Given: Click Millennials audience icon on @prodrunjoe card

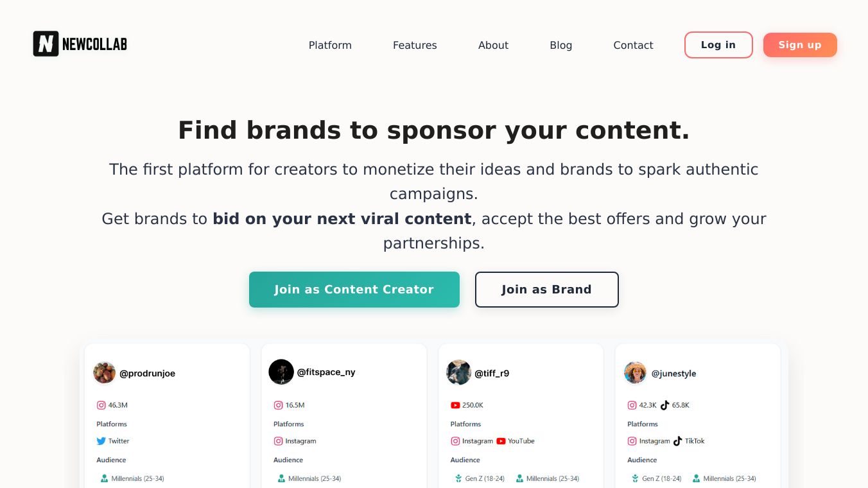Looking at the screenshot, I should pos(105,478).
